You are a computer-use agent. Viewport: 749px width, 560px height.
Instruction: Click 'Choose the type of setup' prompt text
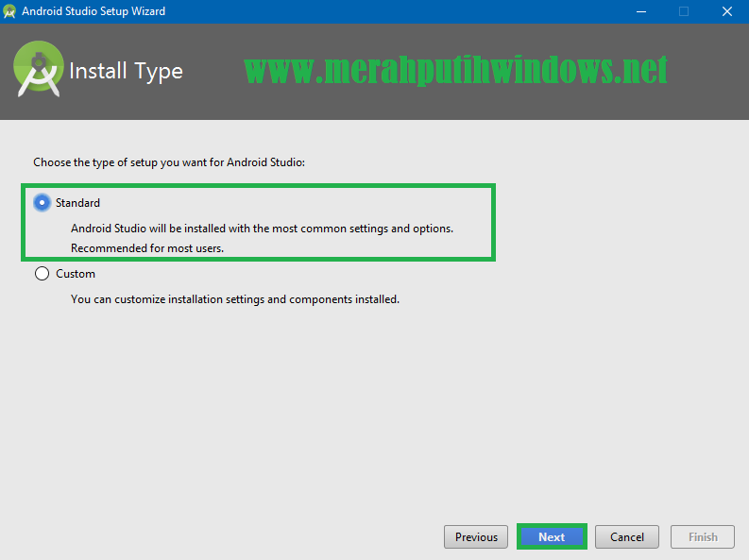pyautogui.click(x=169, y=162)
